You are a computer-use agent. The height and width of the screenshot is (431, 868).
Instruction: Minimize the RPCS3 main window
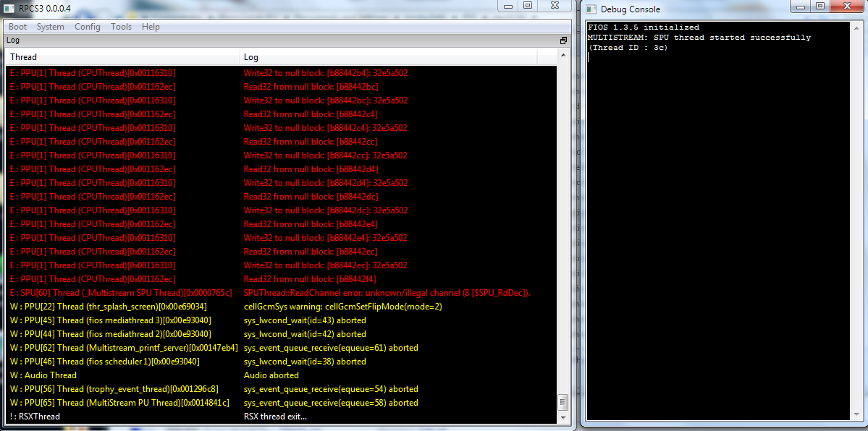508,6
